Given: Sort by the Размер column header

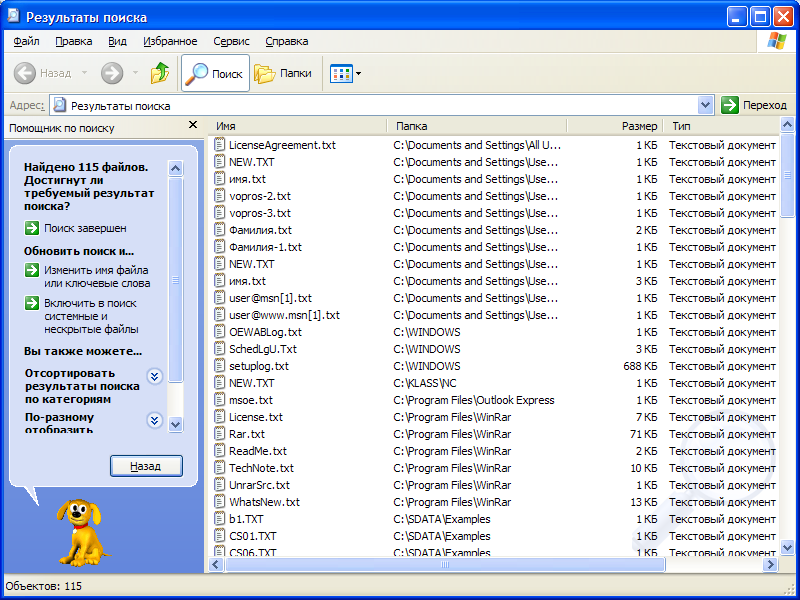Looking at the screenshot, I should click(615, 126).
